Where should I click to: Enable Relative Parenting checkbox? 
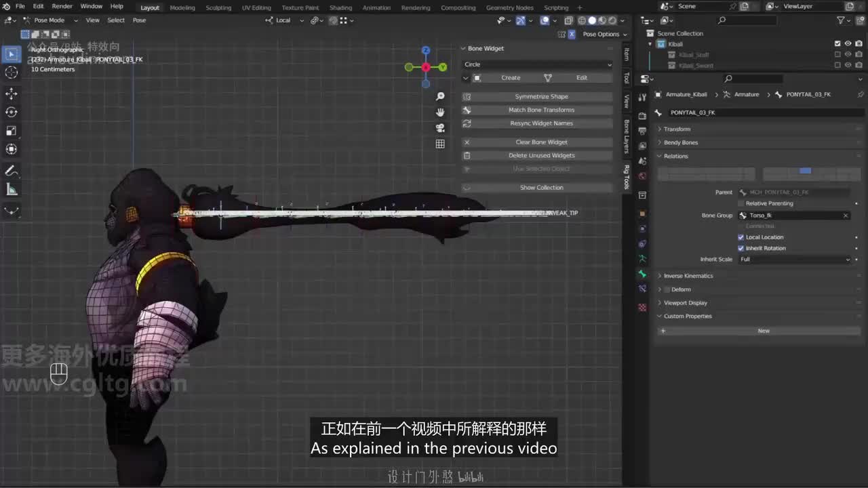741,203
